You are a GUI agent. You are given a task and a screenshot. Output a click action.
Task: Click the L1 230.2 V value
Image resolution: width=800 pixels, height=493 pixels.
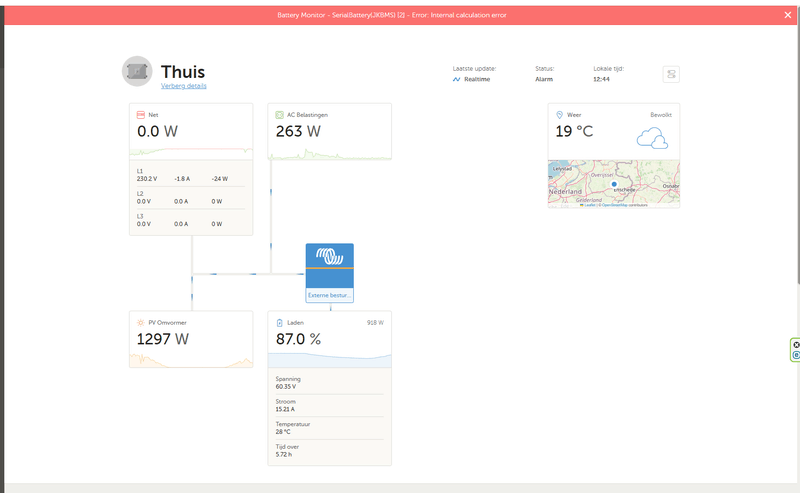coord(147,179)
